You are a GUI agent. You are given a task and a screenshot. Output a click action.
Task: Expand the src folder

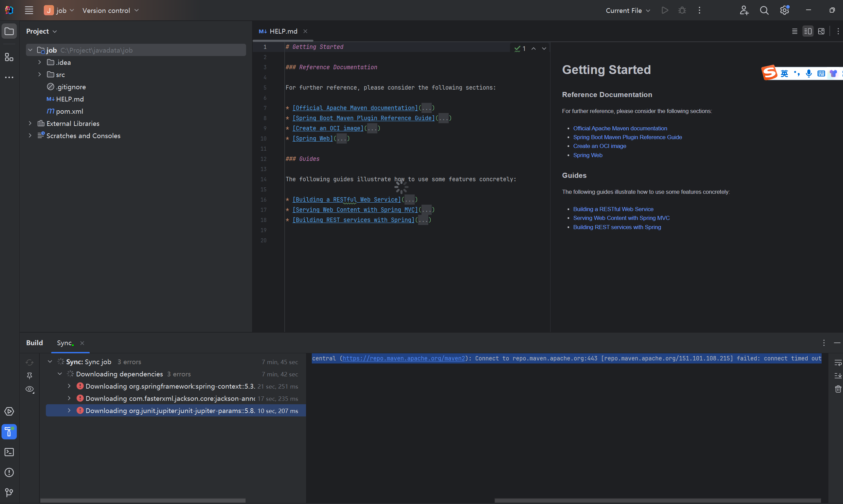click(x=40, y=75)
